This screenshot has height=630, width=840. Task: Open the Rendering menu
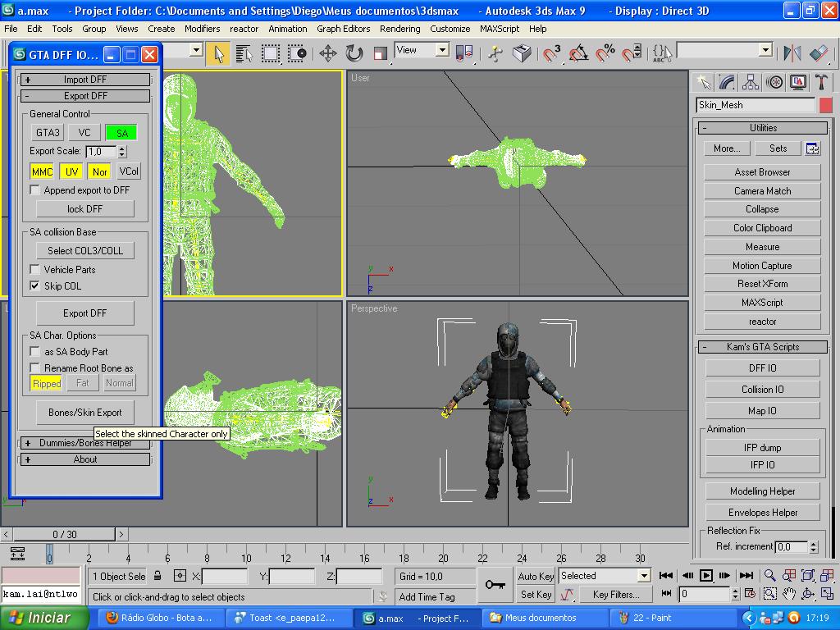(x=399, y=28)
